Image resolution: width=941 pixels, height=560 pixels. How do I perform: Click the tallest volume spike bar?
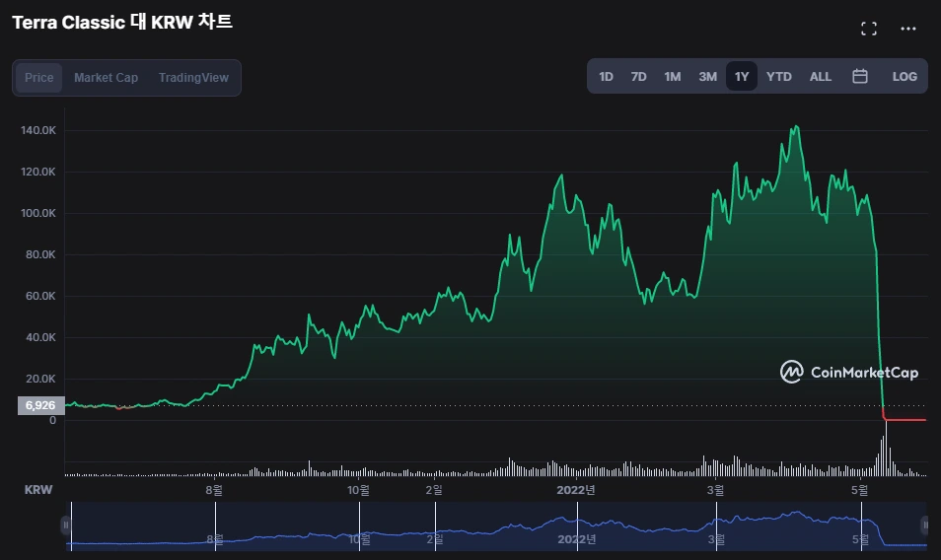click(886, 448)
